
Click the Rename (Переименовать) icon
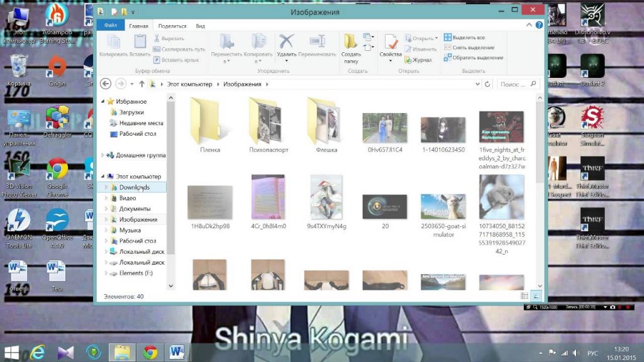317,41
